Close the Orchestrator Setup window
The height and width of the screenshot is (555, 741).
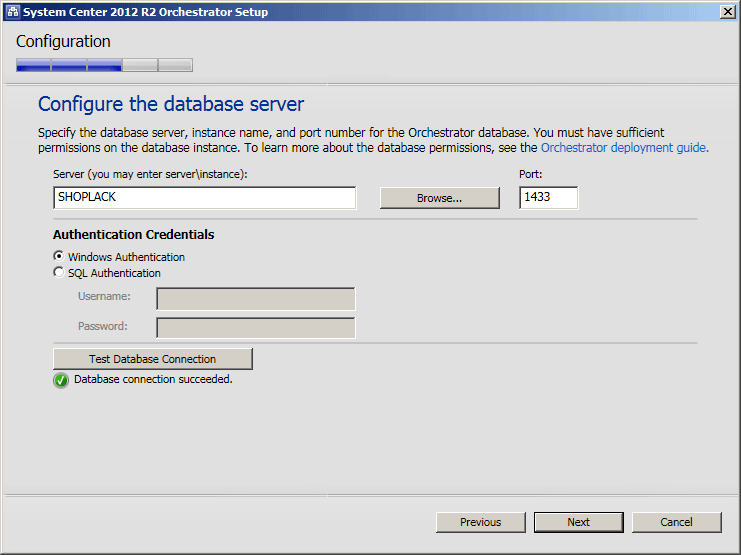click(727, 12)
